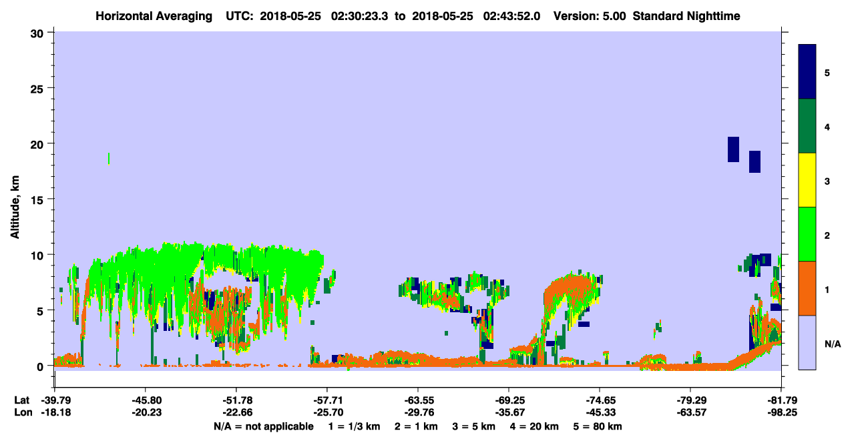Click the orange level 1 legend swatch
The height and width of the screenshot is (445, 868).
click(807, 288)
